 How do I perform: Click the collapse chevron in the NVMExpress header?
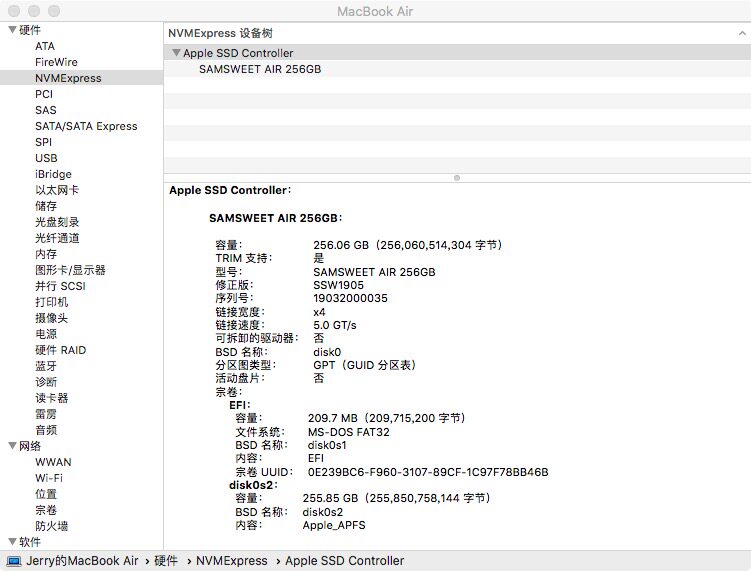tap(742, 33)
